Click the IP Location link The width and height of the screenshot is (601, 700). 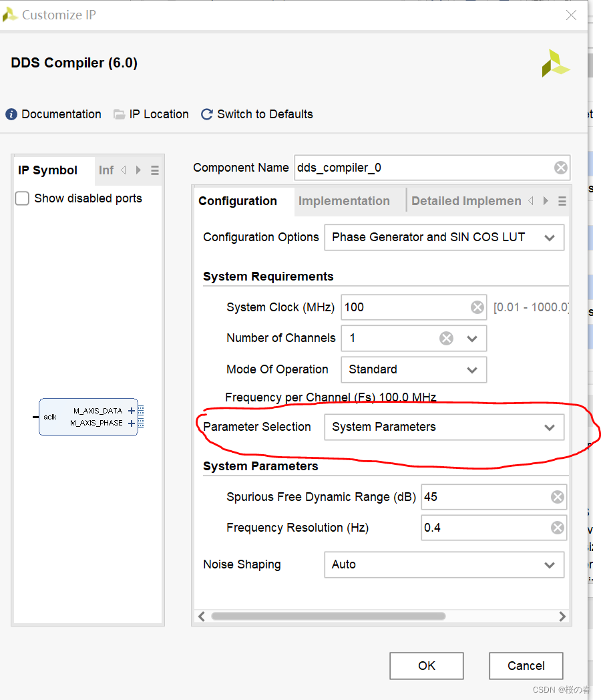pos(159,114)
